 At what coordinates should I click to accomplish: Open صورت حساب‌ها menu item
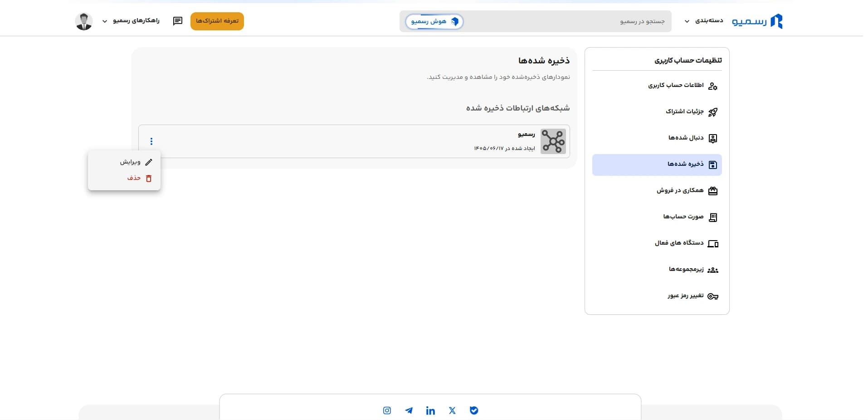[657, 217]
